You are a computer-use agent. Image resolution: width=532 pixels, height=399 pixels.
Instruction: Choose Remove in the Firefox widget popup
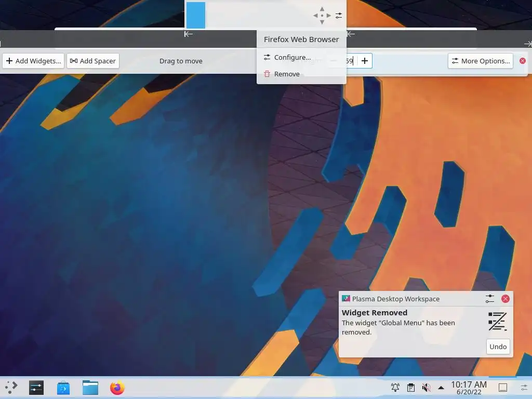click(301, 74)
